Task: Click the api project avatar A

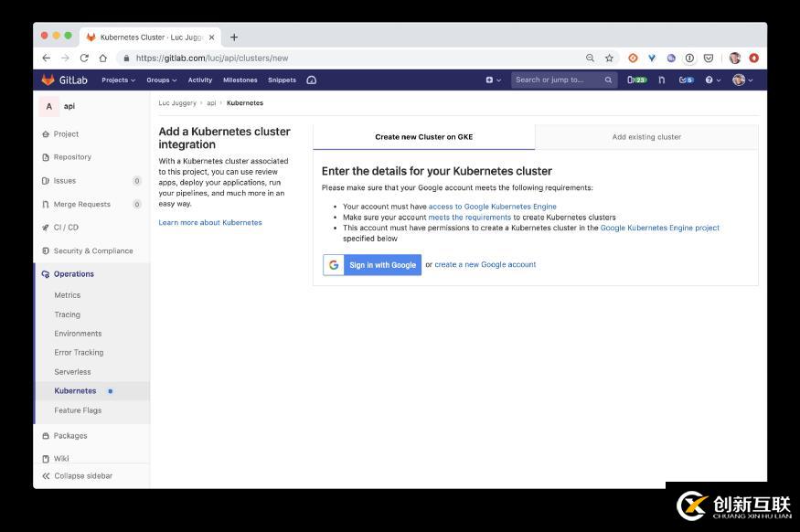Action: [x=49, y=106]
